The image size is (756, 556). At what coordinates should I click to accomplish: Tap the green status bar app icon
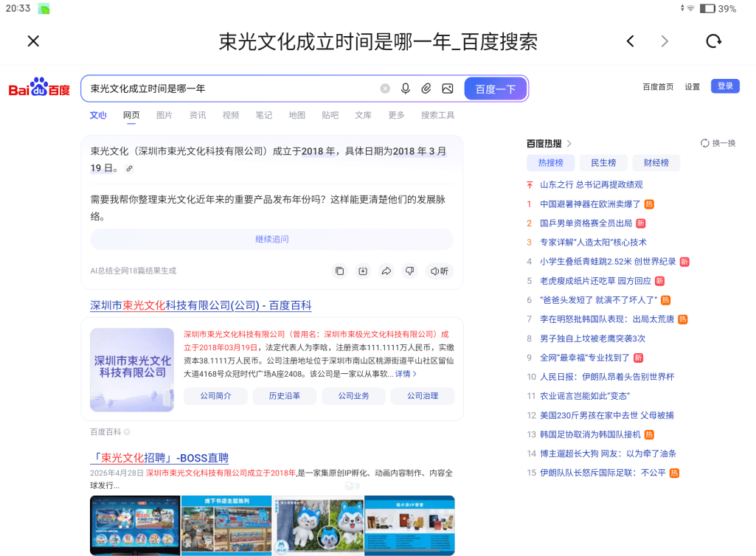pos(44,9)
